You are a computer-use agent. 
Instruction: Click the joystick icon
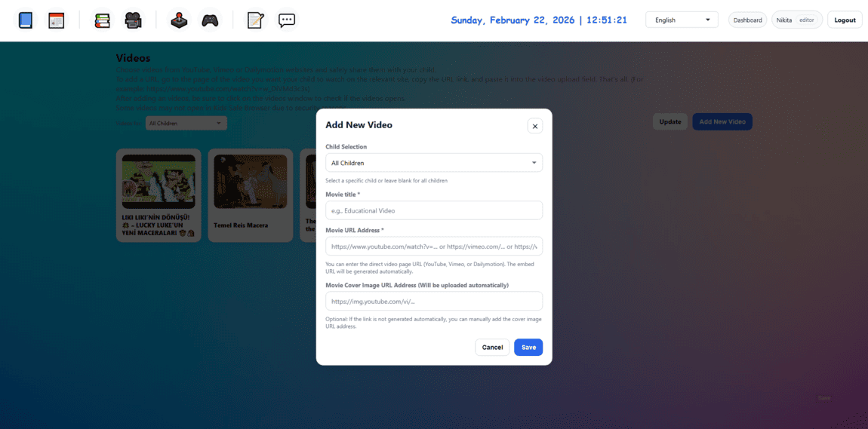pyautogui.click(x=179, y=20)
